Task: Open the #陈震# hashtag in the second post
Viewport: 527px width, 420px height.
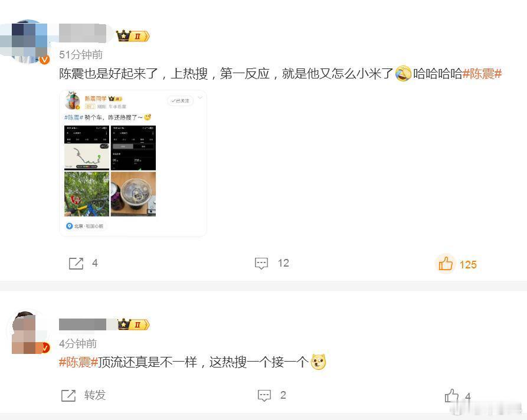Action: 78,362
